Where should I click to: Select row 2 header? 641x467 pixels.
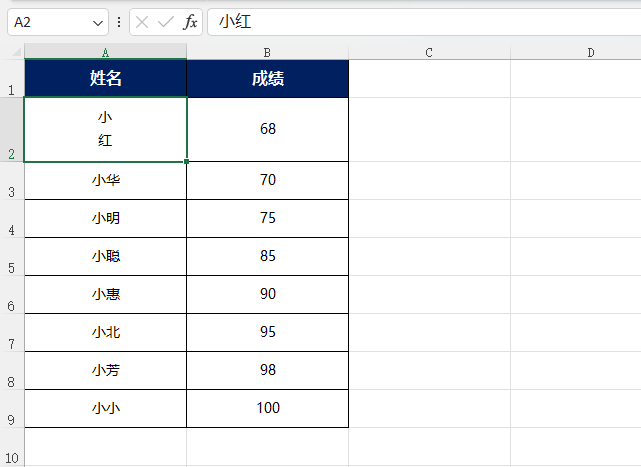pyautogui.click(x=12, y=130)
